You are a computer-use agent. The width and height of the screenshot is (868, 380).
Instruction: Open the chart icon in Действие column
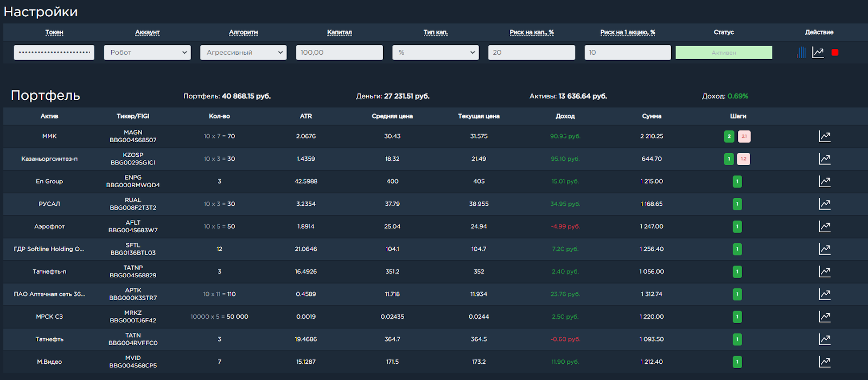[x=818, y=53]
